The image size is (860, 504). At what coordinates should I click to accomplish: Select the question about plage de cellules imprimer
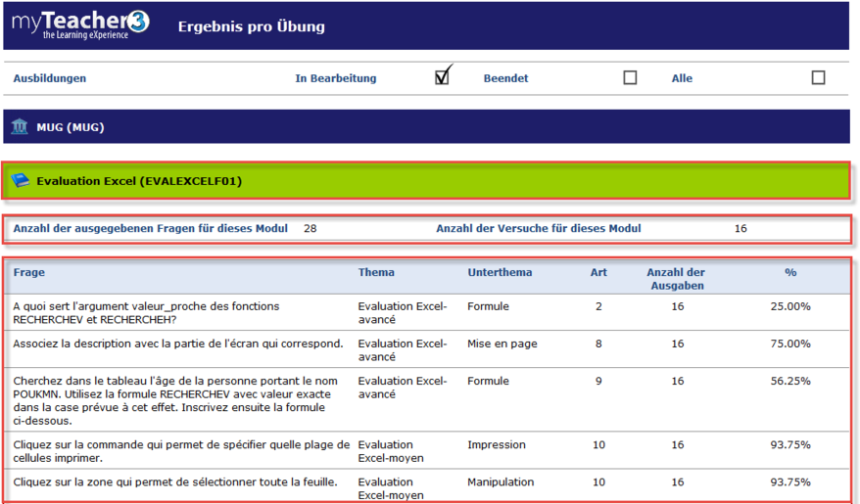(180, 450)
